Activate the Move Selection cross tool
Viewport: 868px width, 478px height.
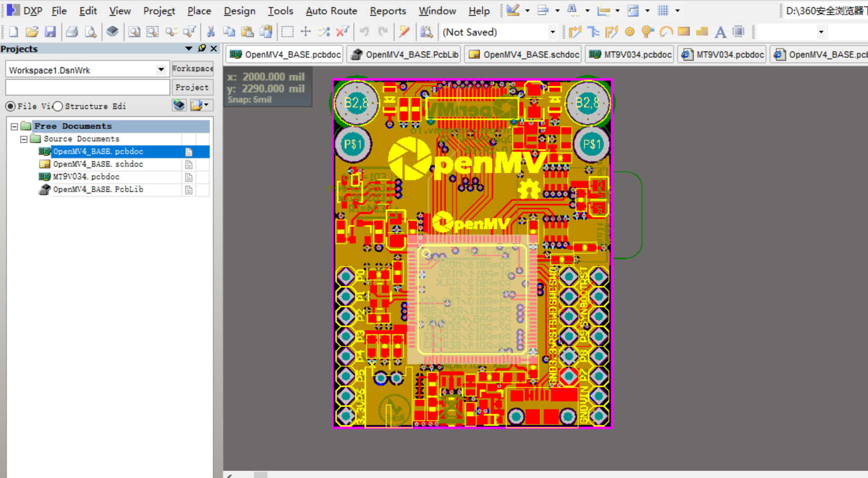306,32
